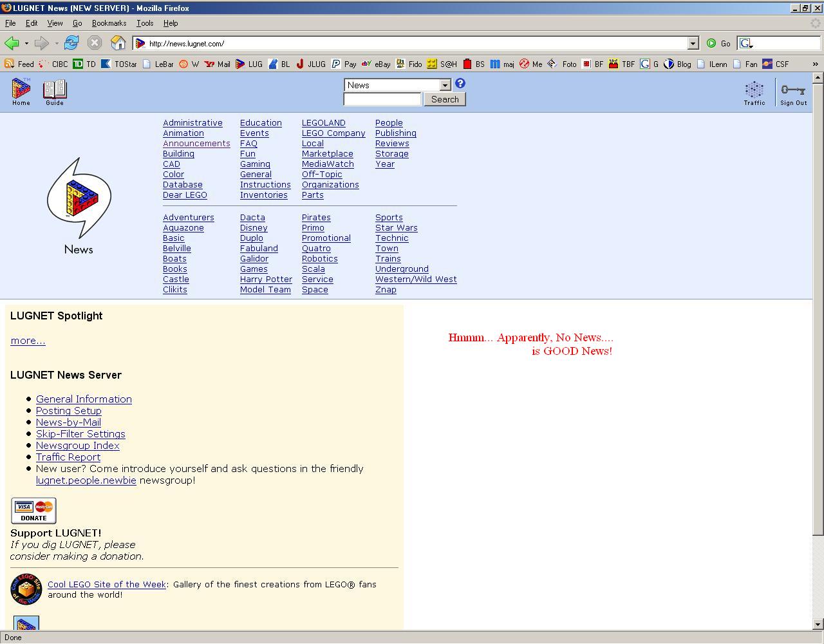Click the Search button

[445, 99]
